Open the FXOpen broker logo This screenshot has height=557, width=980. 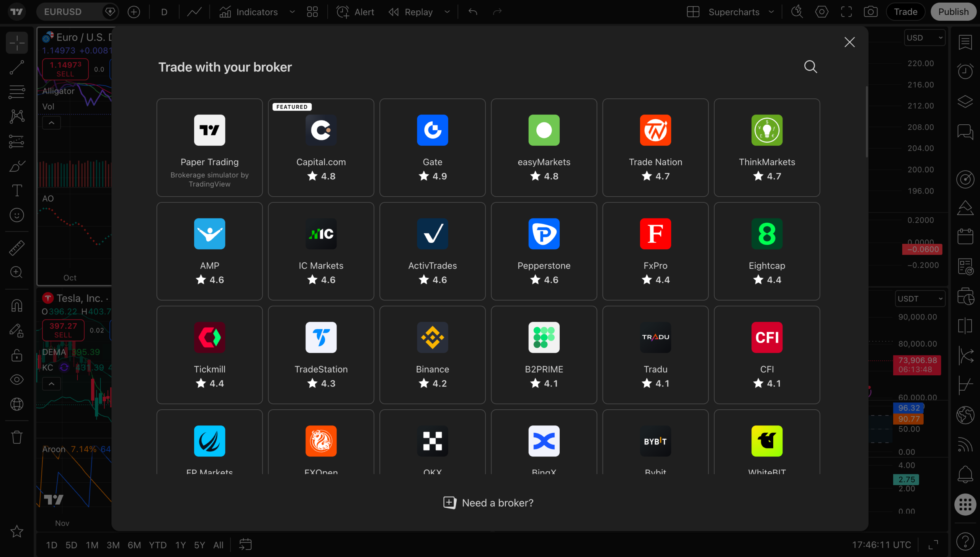tap(321, 441)
